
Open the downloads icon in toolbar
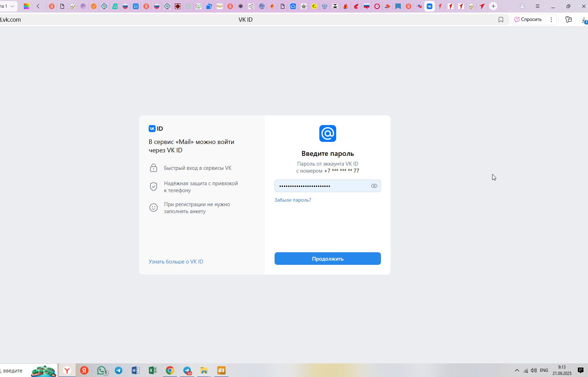coord(584,20)
